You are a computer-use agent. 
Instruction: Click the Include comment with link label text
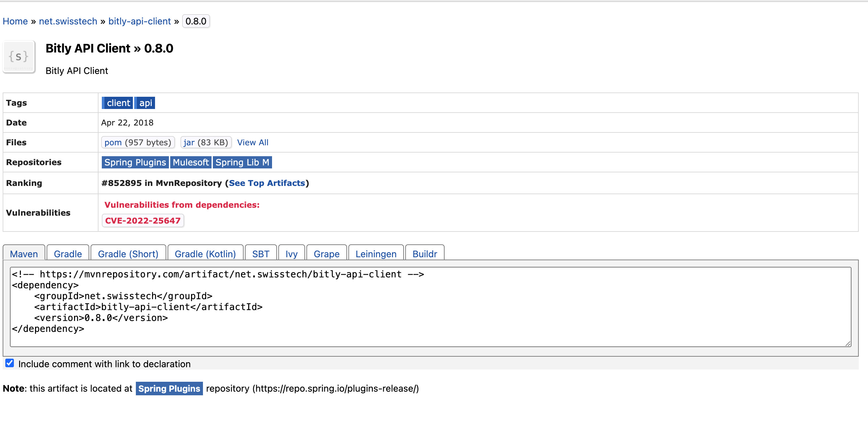click(104, 364)
